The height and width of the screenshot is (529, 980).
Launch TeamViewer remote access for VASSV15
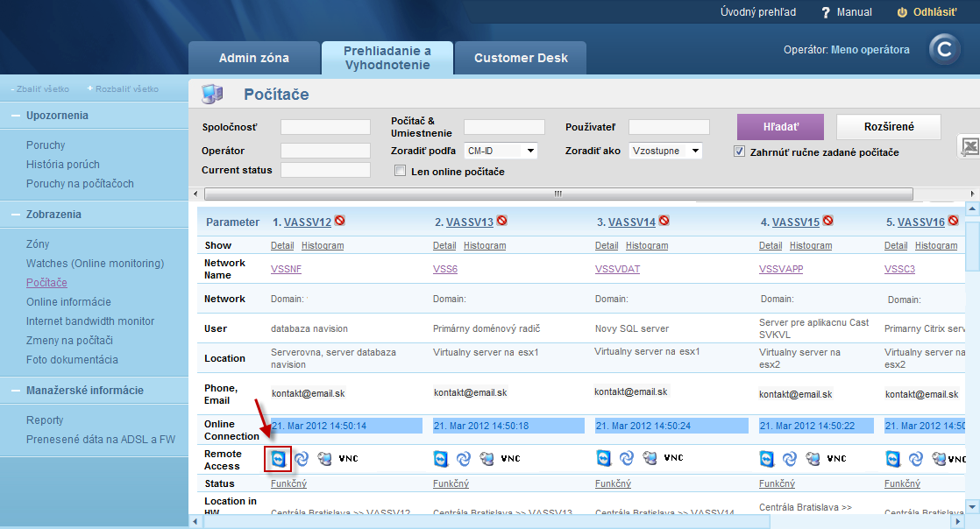tap(767, 459)
